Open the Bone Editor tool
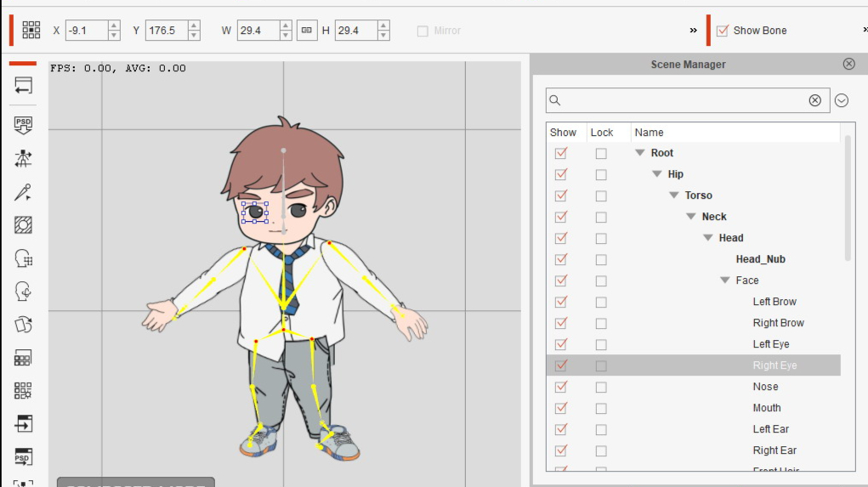868x487 pixels. click(23, 159)
